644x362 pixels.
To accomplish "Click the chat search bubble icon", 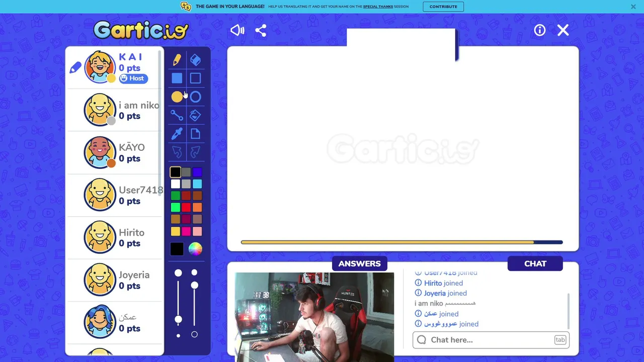I will click(x=422, y=340).
